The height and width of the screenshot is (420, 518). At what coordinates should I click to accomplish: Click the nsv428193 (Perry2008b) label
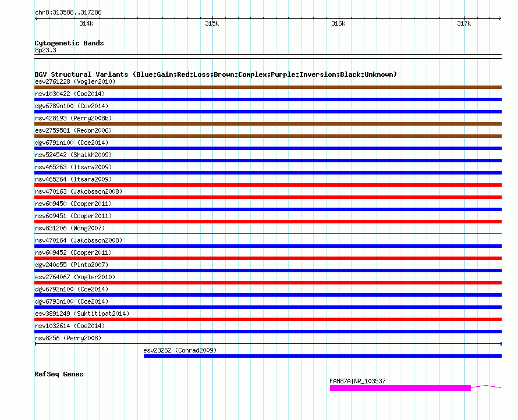coord(73,118)
